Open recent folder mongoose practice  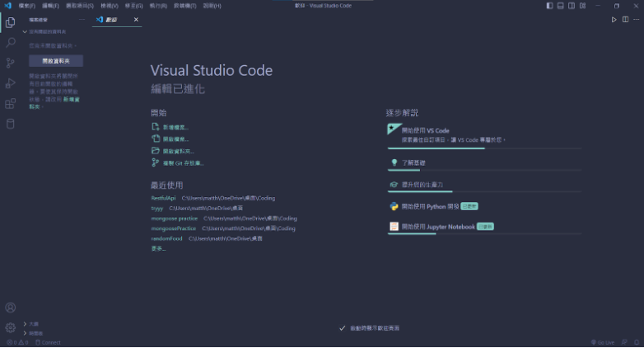174,219
